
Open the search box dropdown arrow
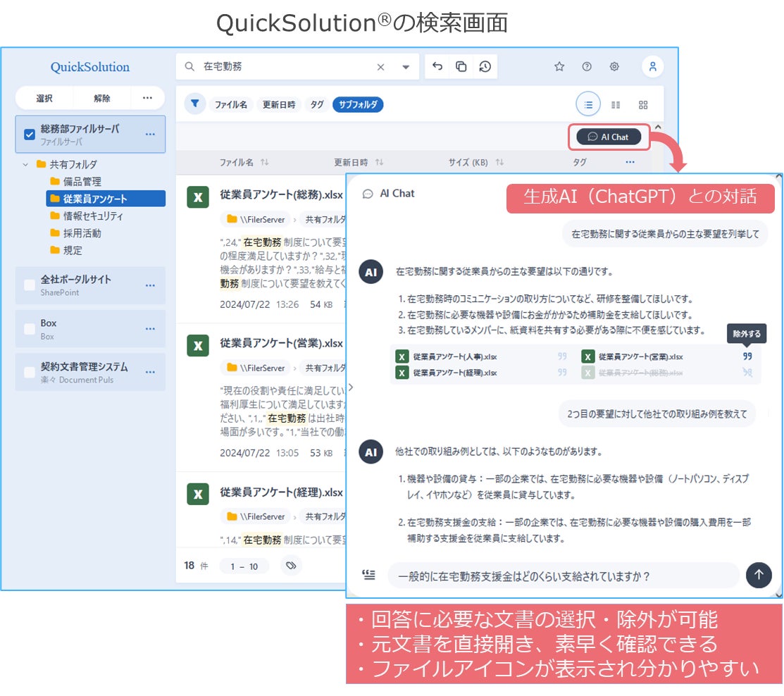(x=406, y=67)
